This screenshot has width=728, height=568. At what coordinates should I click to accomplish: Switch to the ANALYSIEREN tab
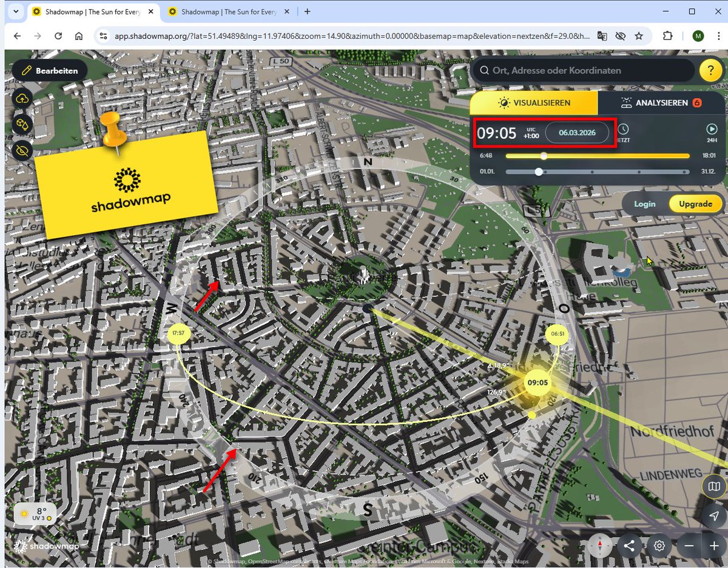coord(661,103)
